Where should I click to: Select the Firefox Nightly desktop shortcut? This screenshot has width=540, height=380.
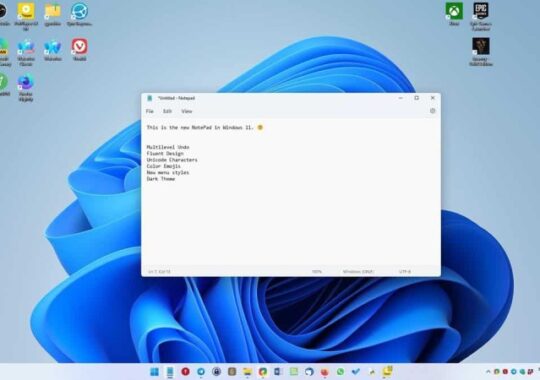pyautogui.click(x=26, y=88)
